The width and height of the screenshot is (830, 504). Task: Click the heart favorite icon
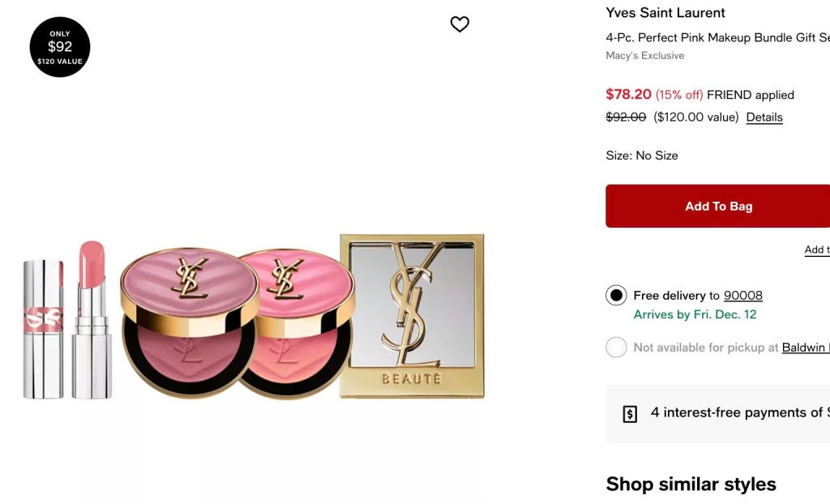pos(460,25)
